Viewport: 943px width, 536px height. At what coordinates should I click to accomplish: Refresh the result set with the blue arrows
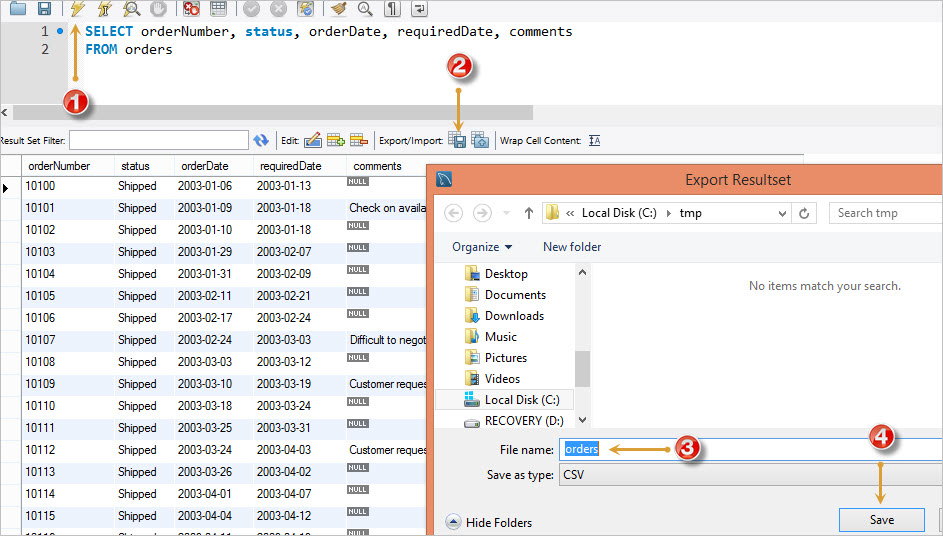click(x=260, y=140)
